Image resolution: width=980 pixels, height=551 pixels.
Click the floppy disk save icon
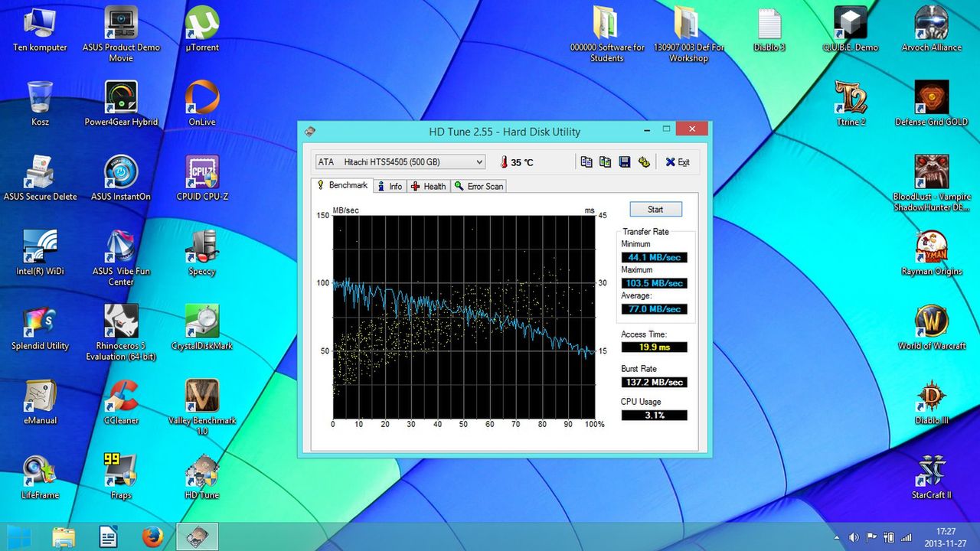coord(624,162)
